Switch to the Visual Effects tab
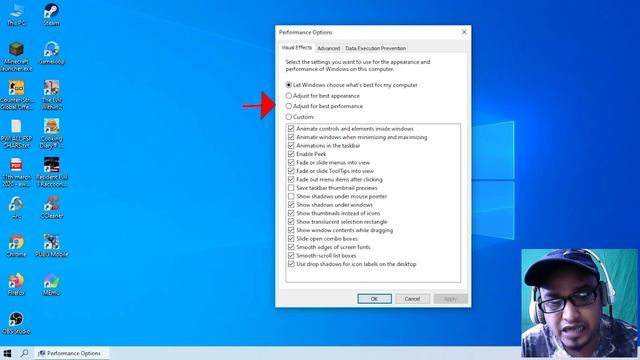Viewport: 640px width, 360px height. tap(297, 47)
